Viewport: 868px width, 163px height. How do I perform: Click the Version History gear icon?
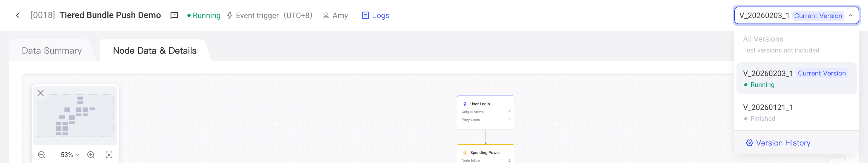[749, 143]
